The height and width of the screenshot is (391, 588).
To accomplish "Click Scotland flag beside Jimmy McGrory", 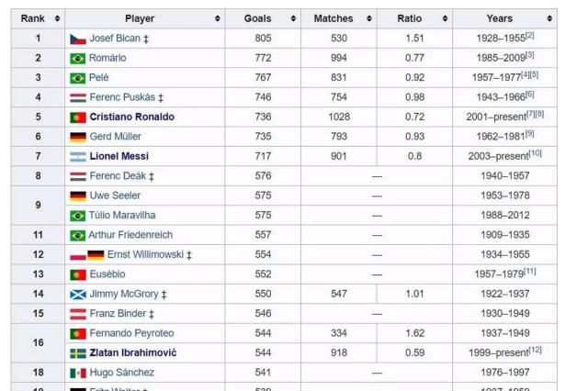I will (x=78, y=295).
